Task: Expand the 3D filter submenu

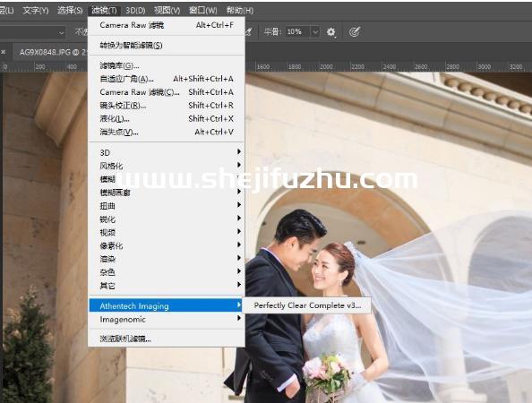Action: click(x=167, y=152)
